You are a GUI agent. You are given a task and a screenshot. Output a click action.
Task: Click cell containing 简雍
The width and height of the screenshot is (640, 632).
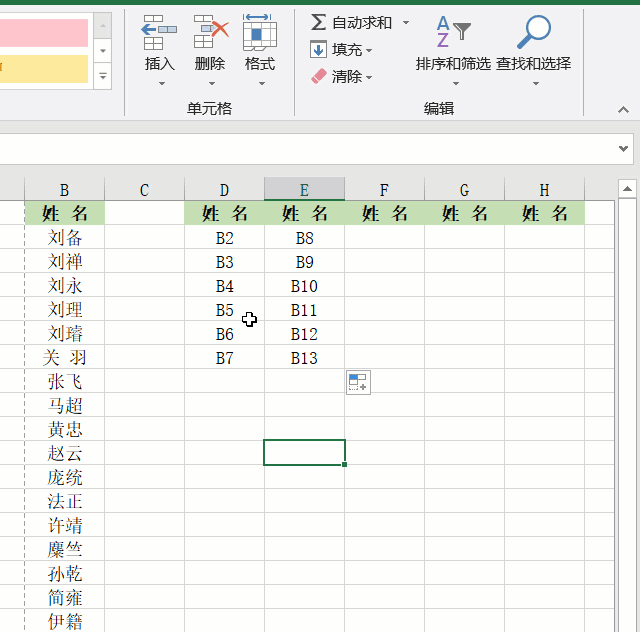click(64, 597)
